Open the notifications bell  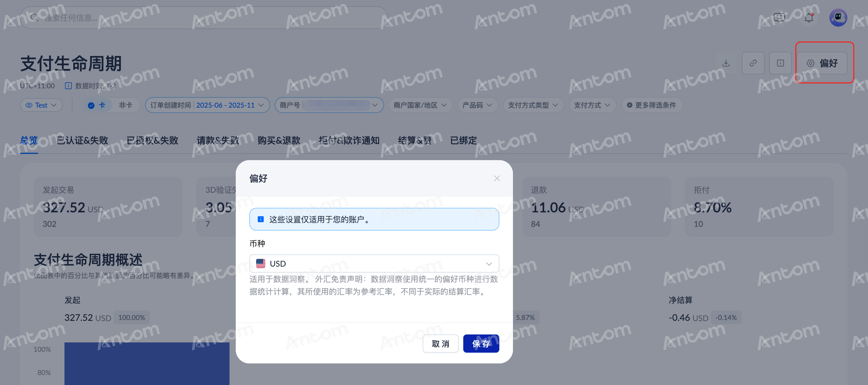click(x=809, y=18)
